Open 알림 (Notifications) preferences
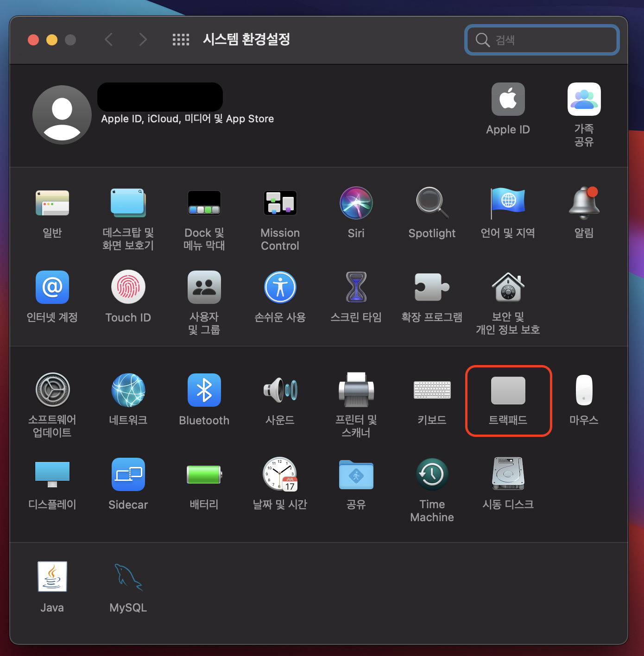 [584, 203]
